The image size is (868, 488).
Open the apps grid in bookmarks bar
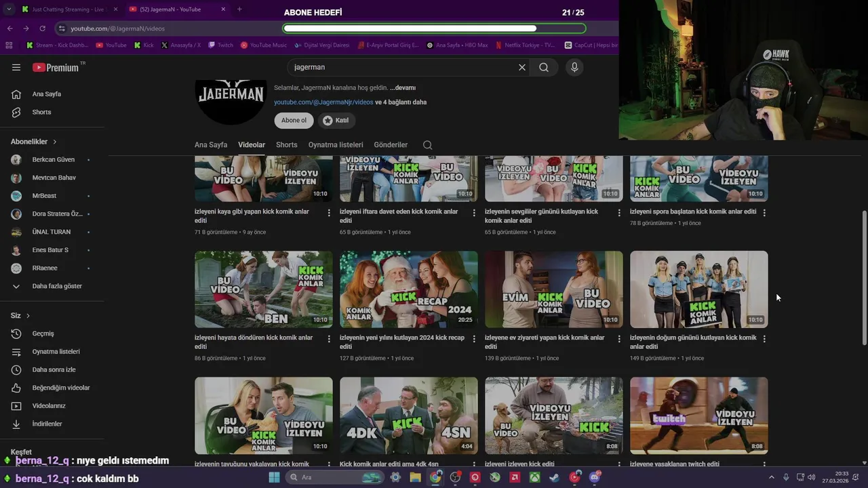pos(9,45)
